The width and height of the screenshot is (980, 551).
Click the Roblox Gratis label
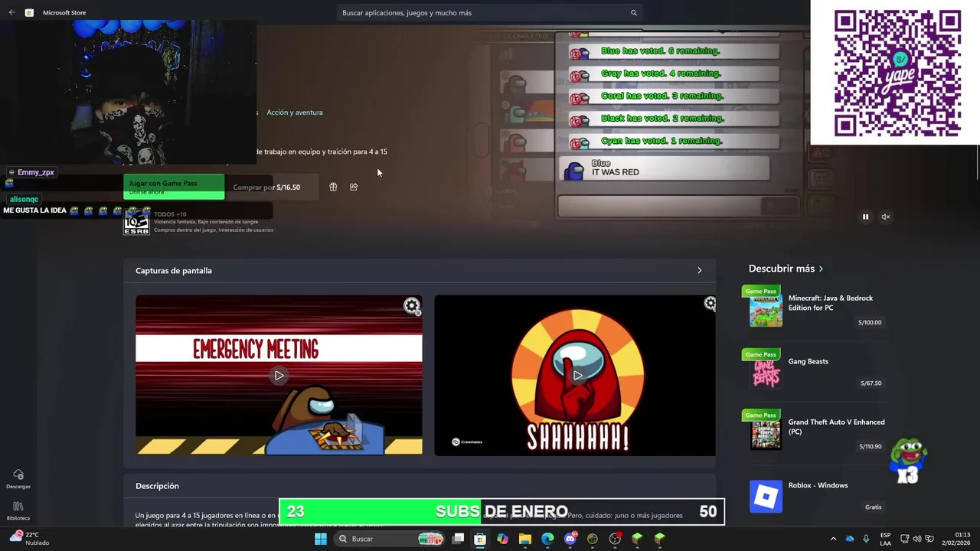point(874,507)
